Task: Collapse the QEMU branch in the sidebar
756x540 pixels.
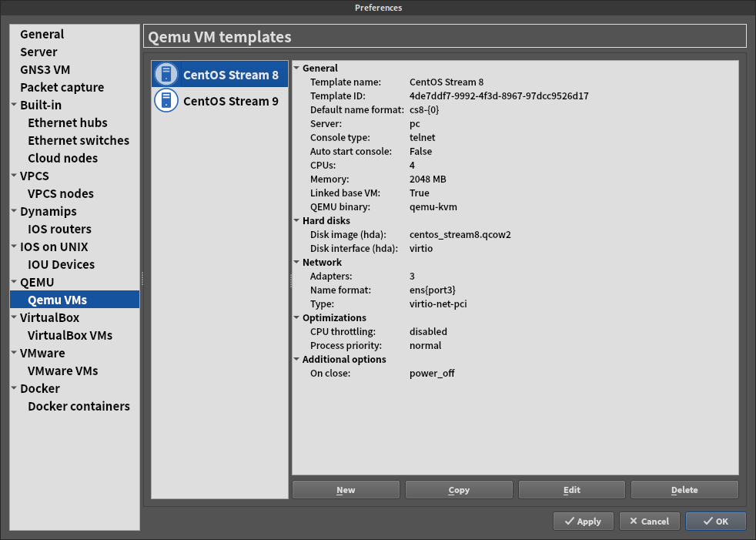Action: tap(13, 282)
